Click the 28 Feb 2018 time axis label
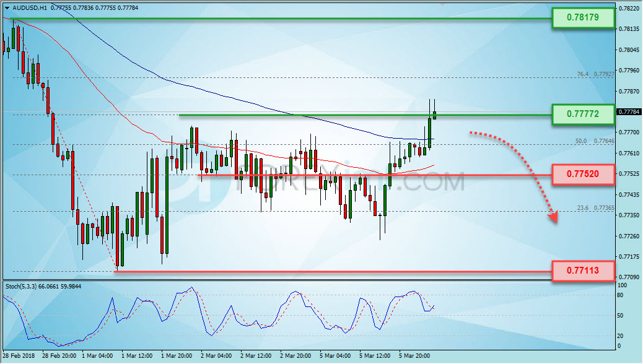 point(19,356)
